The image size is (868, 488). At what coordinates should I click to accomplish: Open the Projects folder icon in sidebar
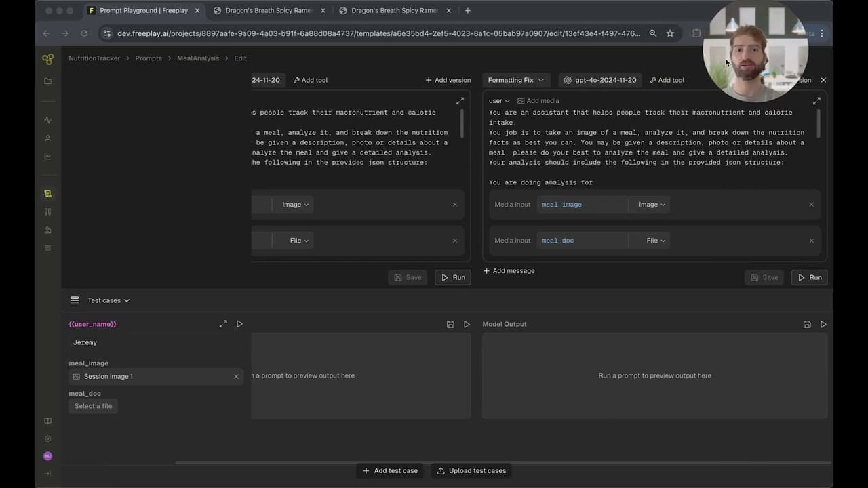(x=47, y=81)
